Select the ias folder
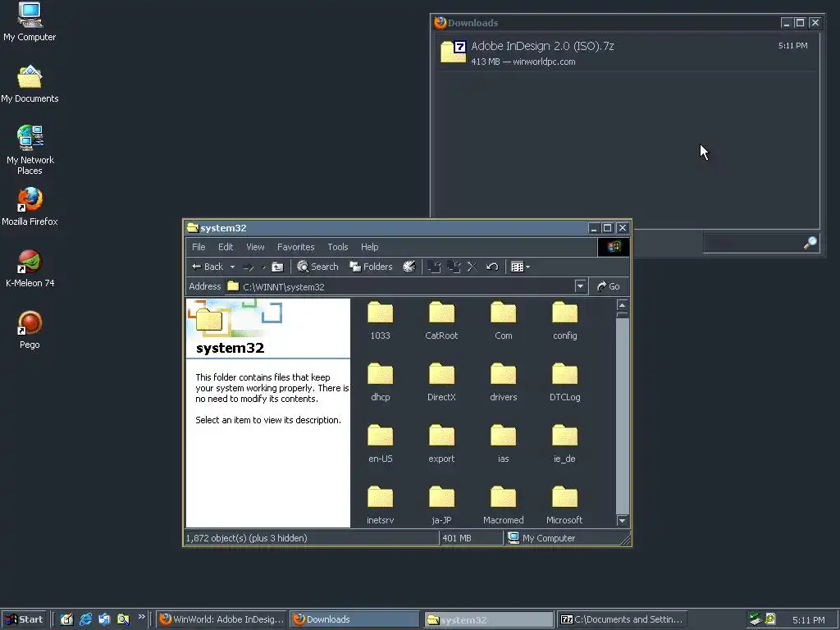 (504, 444)
